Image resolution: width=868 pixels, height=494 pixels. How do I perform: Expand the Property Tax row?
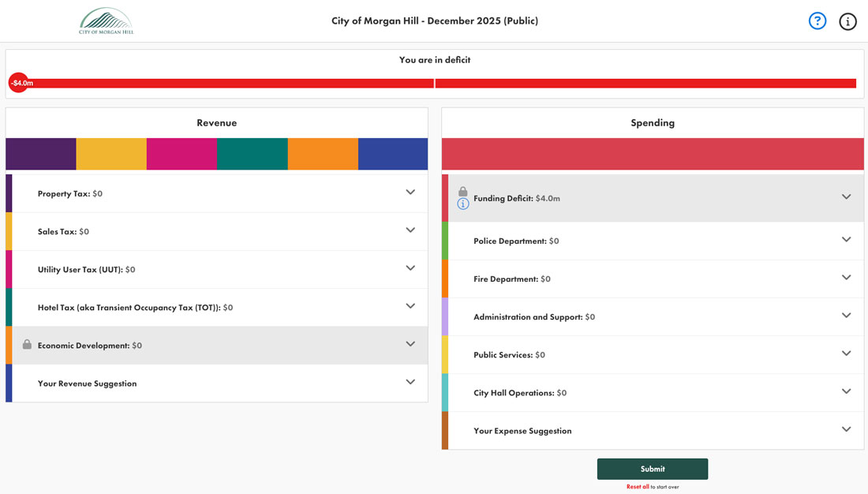pyautogui.click(x=410, y=193)
